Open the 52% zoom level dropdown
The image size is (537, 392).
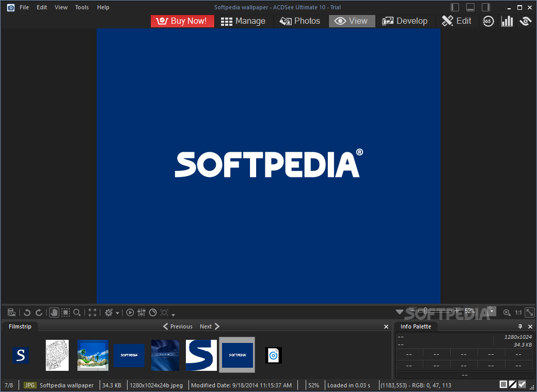click(x=492, y=311)
